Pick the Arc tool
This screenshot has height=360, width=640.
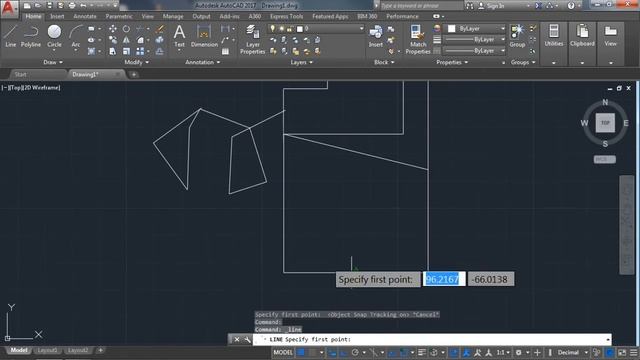coord(76,36)
